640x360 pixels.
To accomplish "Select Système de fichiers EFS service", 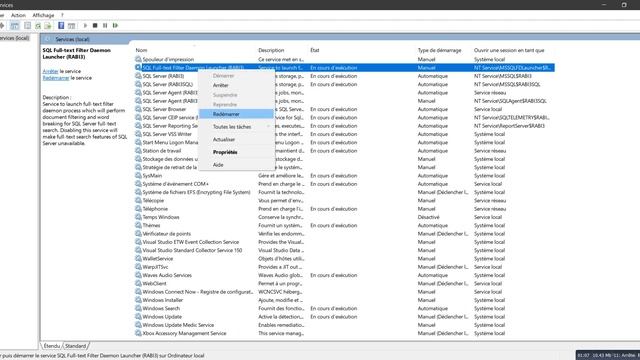I will pyautogui.click(x=196, y=192).
